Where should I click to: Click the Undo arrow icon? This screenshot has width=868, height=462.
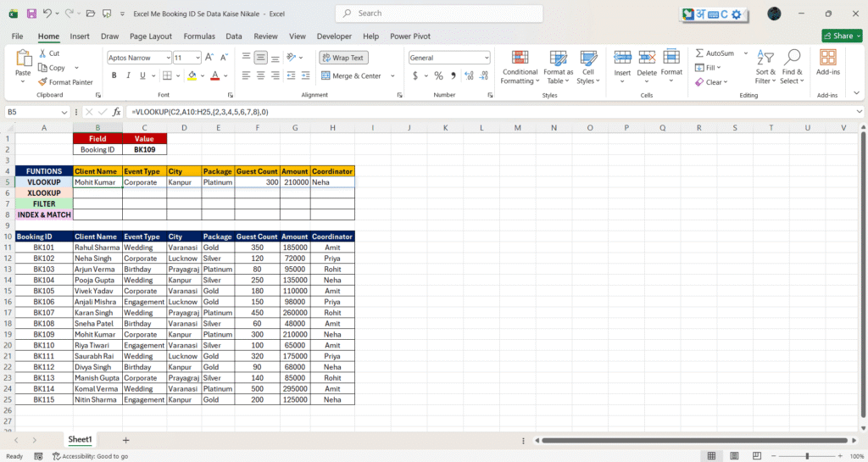pyautogui.click(x=47, y=14)
